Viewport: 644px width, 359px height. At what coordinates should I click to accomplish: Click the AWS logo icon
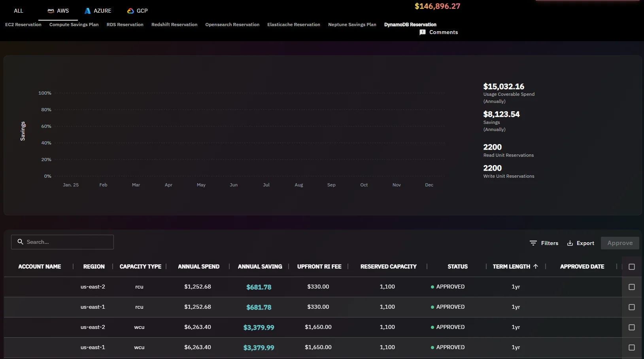(51, 11)
